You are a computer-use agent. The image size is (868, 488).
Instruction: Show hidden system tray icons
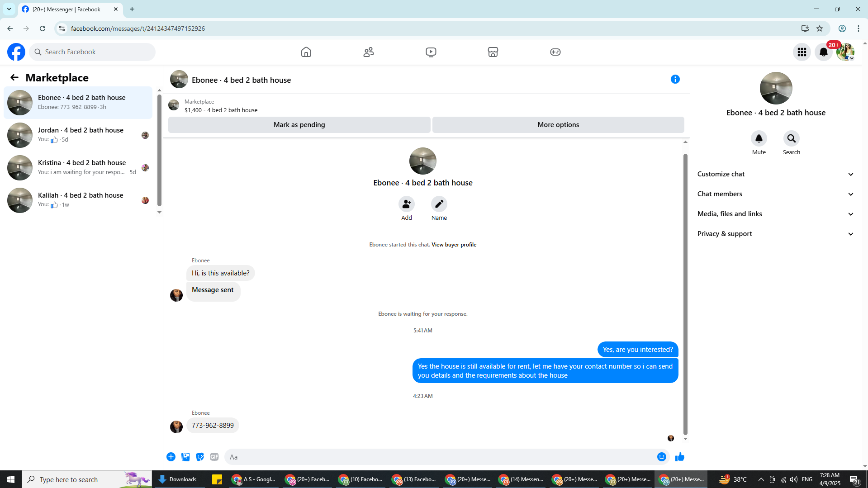[x=761, y=479]
